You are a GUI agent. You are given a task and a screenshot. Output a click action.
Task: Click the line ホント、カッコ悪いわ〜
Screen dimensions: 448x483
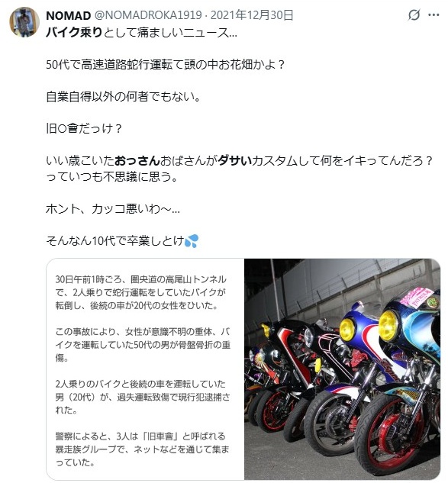pyautogui.click(x=113, y=209)
